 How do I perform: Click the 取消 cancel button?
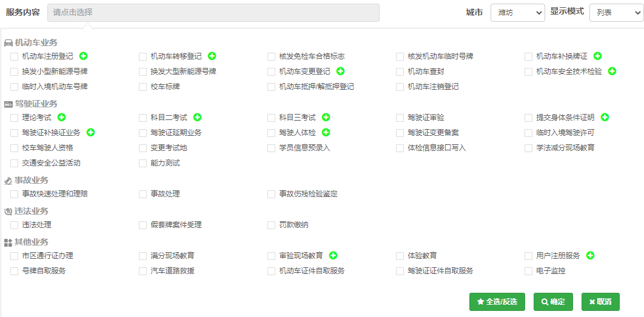click(600, 302)
